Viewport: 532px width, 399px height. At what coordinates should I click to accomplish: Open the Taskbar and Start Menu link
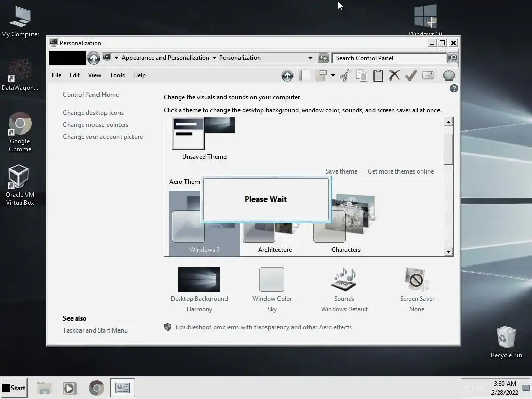(x=96, y=330)
